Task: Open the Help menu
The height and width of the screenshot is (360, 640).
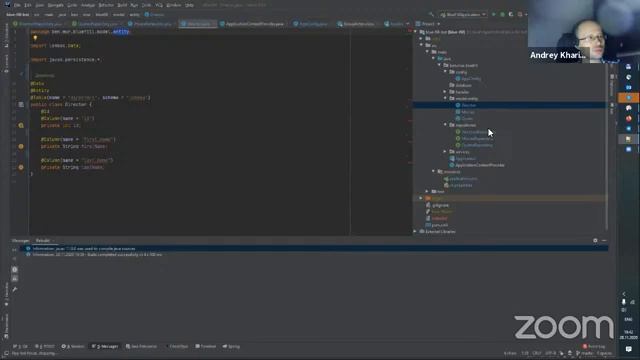Action: tap(189, 5)
